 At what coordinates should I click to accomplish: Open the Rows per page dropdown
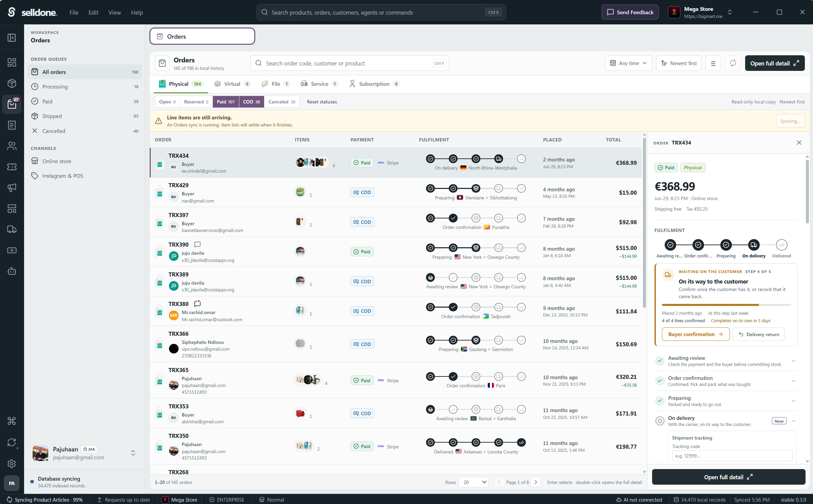[x=473, y=482]
